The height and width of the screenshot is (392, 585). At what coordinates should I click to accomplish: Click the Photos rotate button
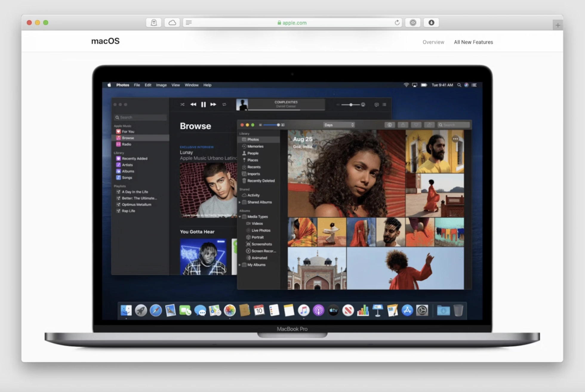429,125
